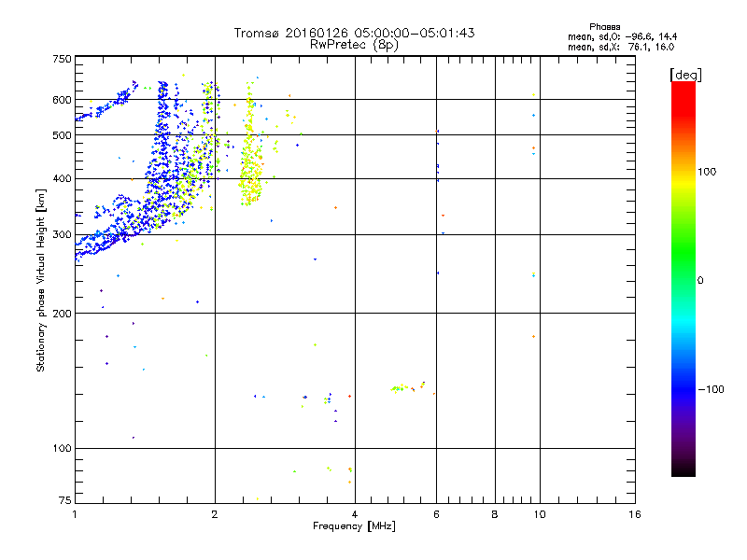Click the y-axis tick label '500'
This screenshot has width=747, height=560.
pyautogui.click(x=62, y=135)
